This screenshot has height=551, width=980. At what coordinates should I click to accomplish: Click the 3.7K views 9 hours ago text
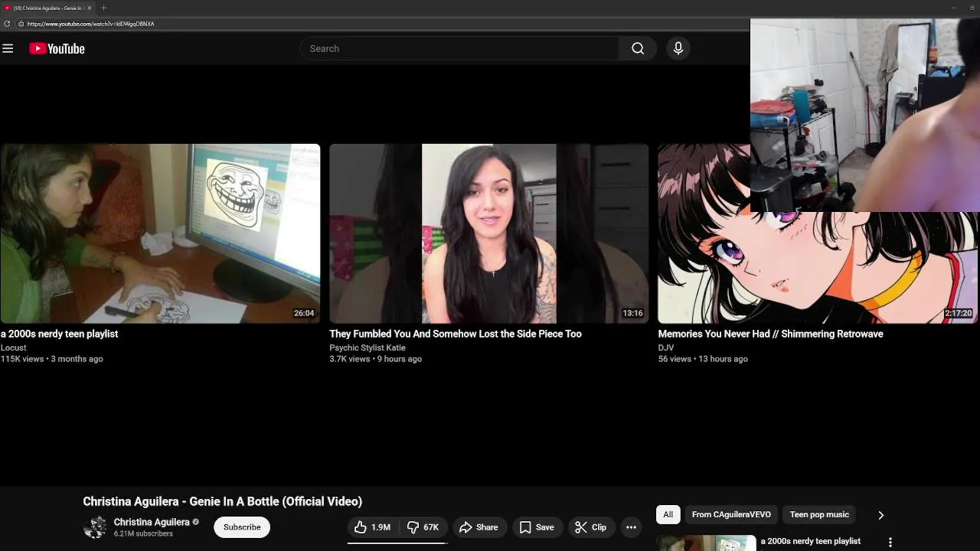point(375,359)
